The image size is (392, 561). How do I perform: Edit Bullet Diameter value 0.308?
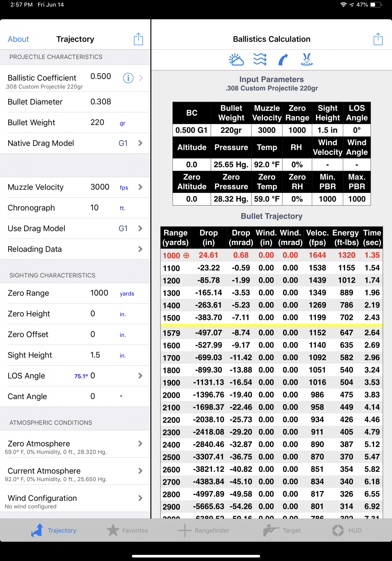point(101,102)
